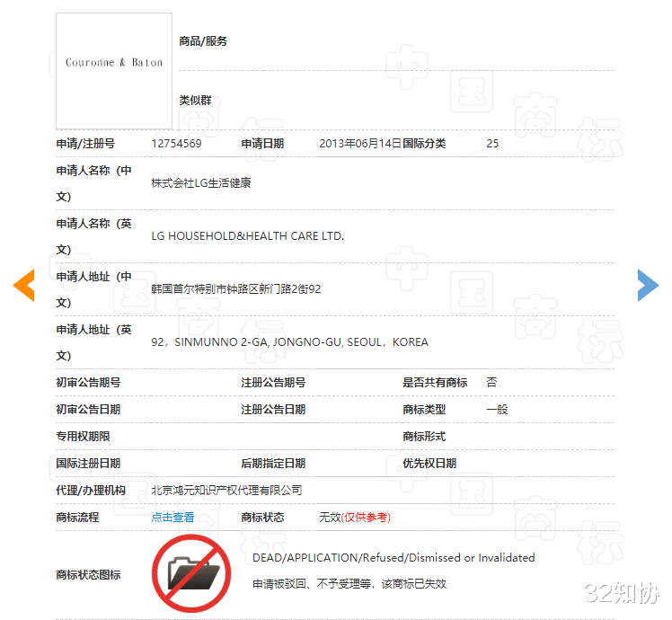Select the registration number 12754569
Screen dimensions: 672x620
pos(177,143)
